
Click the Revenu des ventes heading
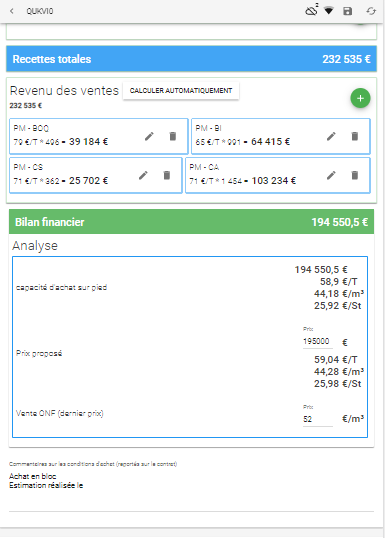pyautogui.click(x=64, y=91)
